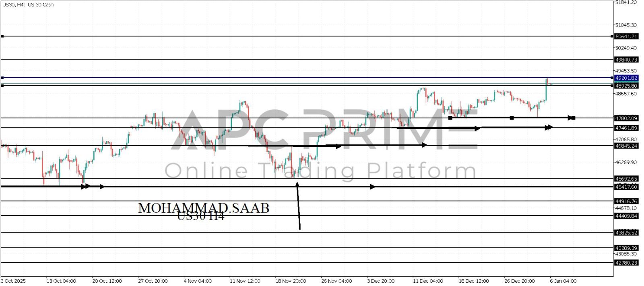The width and height of the screenshot is (644, 286).
Task: Click the 45417.60 price label
Action: 626,187
